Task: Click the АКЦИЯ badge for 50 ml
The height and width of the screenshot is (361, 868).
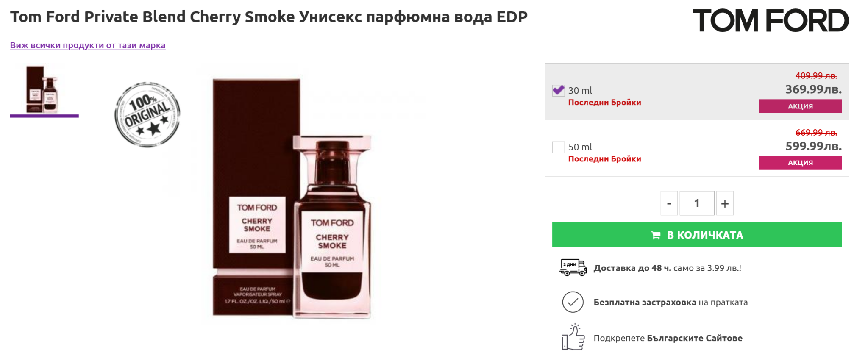Action: pos(800,163)
